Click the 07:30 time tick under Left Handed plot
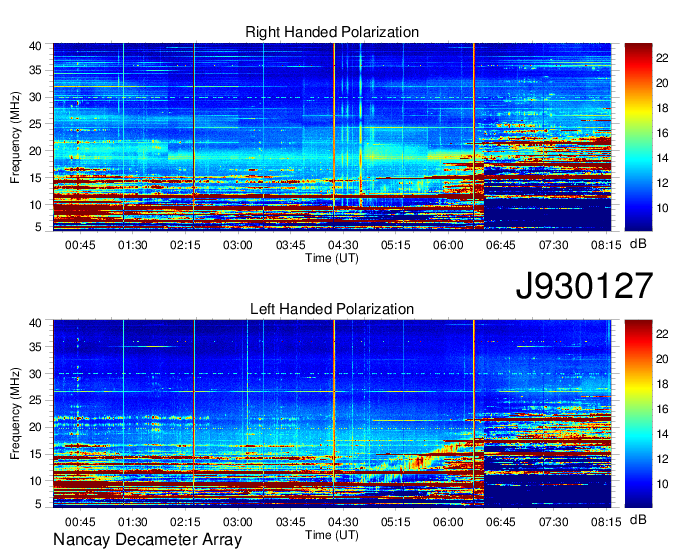 [553, 522]
